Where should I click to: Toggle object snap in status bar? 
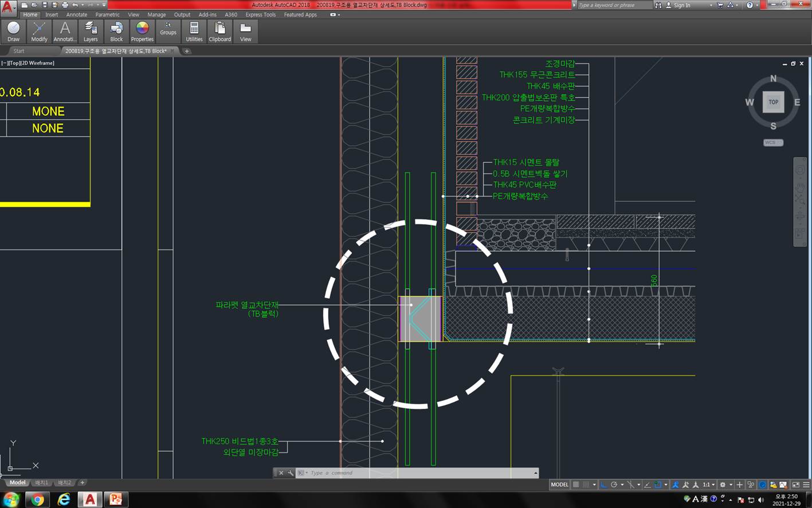[658, 484]
